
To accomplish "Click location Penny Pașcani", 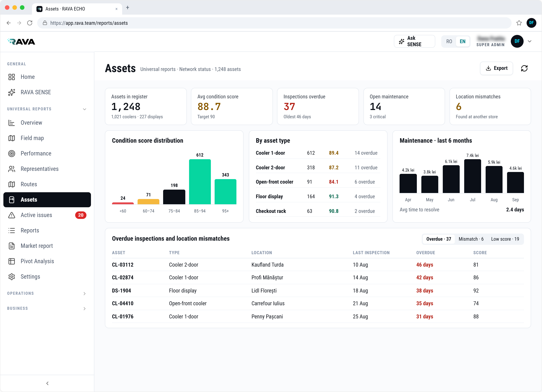I will tap(267, 317).
